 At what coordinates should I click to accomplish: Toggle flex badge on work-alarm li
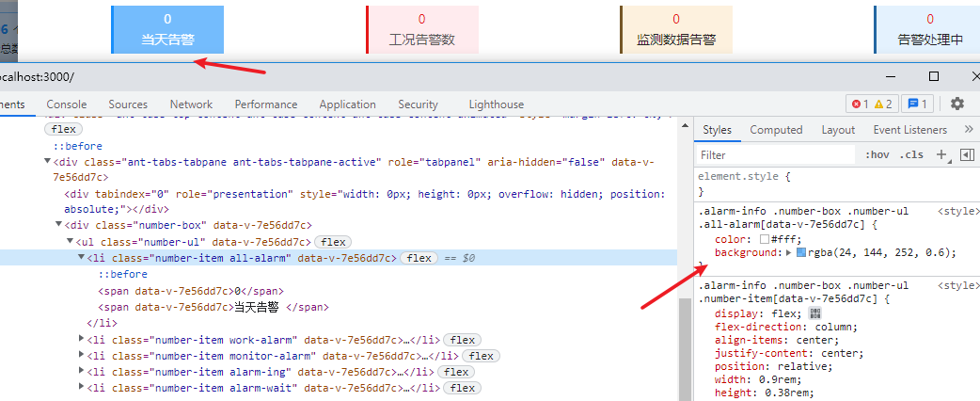[462, 341]
